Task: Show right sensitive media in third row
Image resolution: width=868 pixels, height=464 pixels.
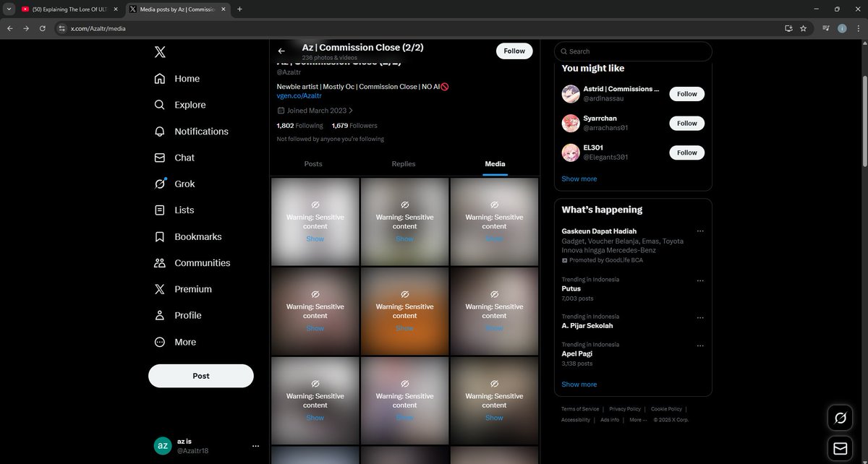Action: (494, 418)
